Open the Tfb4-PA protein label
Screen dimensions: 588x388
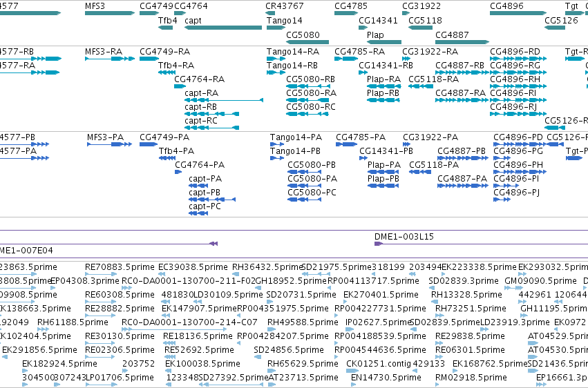coord(176,151)
